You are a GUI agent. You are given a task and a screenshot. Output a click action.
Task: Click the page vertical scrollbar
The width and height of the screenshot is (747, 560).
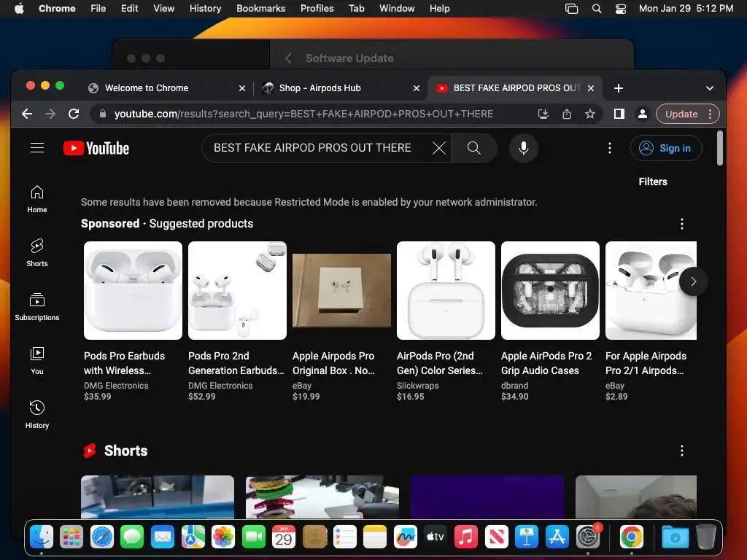719,148
